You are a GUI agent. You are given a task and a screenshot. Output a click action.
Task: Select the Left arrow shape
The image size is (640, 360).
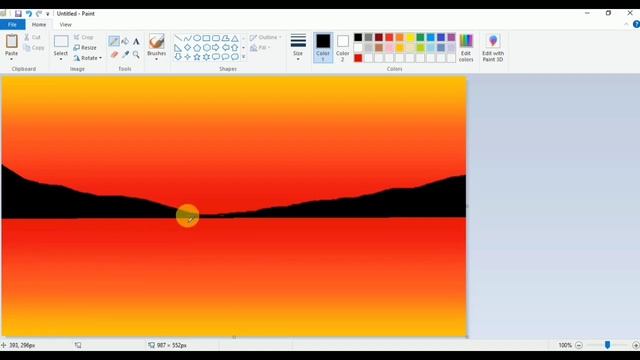pyautogui.click(x=225, y=47)
